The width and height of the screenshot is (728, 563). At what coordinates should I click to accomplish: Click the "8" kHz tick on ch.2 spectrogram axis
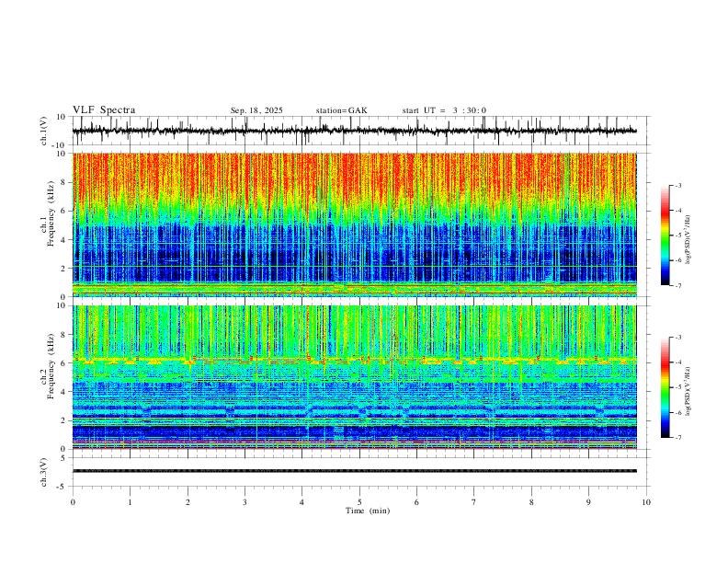pyautogui.click(x=63, y=335)
